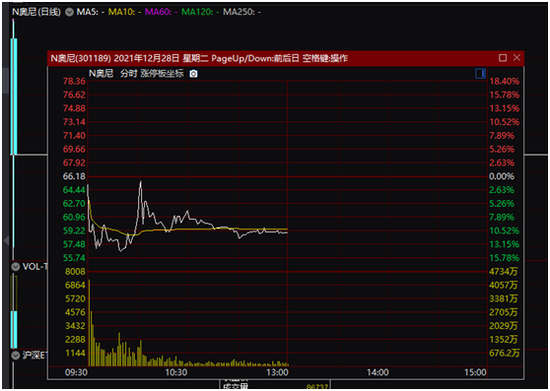Select the 涨停板坐标 option

pyautogui.click(x=162, y=74)
